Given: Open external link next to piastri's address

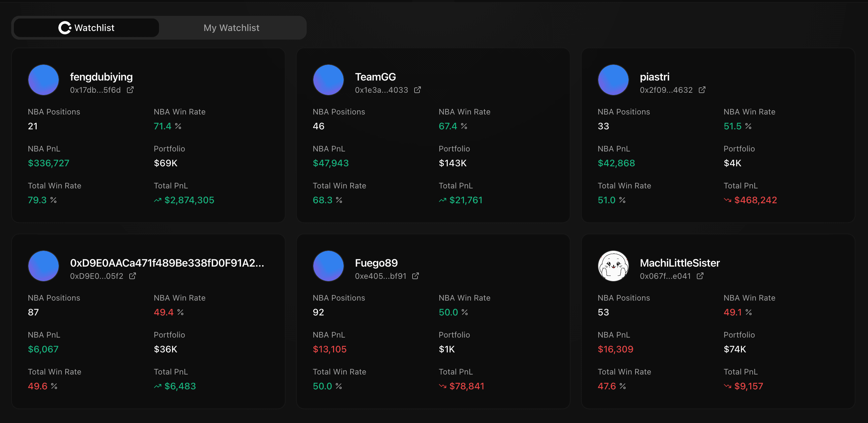Looking at the screenshot, I should pyautogui.click(x=702, y=90).
